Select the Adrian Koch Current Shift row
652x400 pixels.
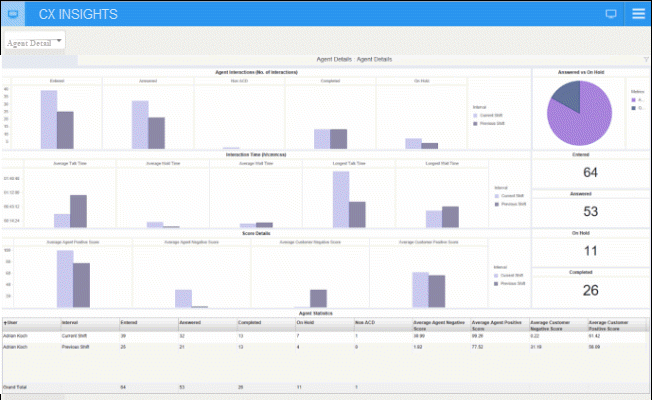point(60,337)
